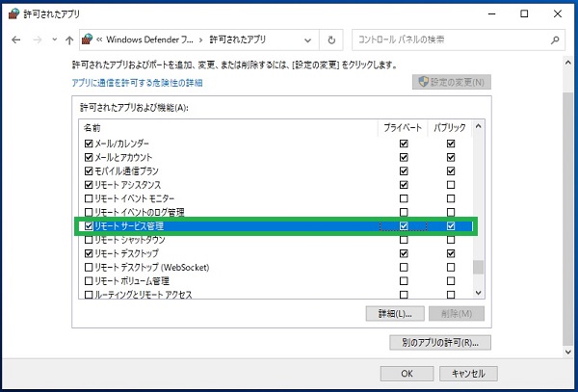Enable the リモート ボリューム管理 name checkbox
This screenshot has height=392, width=578.
[x=89, y=281]
